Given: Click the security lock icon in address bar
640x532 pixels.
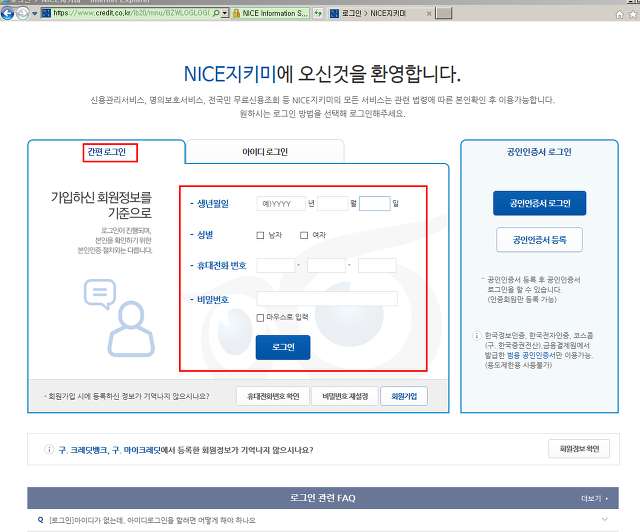Looking at the screenshot, I should click(x=236, y=13).
